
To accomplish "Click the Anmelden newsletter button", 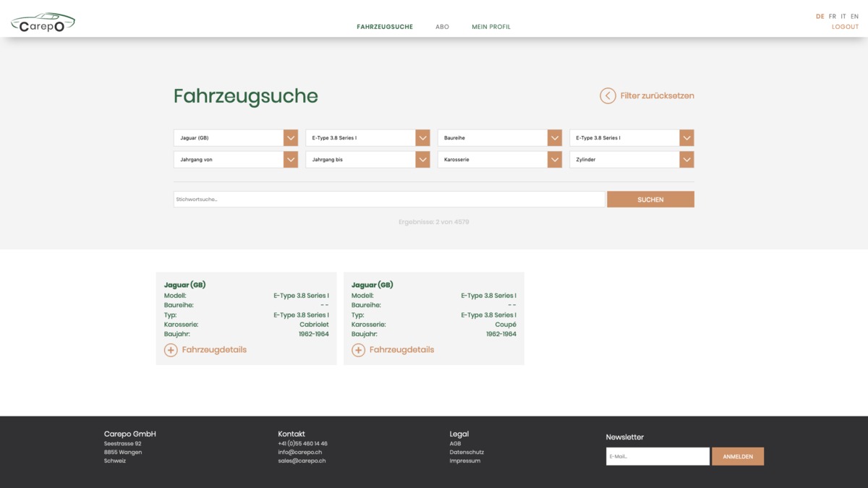I will pyautogui.click(x=738, y=456).
